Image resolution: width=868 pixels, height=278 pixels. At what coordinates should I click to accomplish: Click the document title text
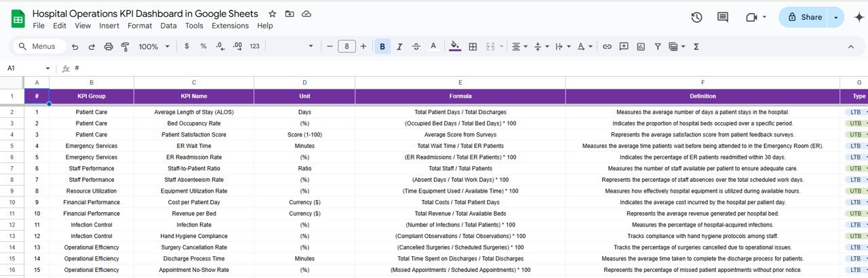(145, 14)
